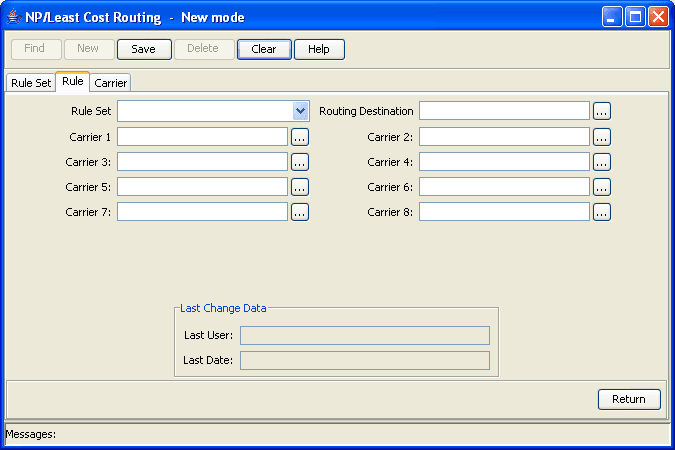The image size is (675, 450).
Task: Close the NP/Least Cost Routing window
Action: tap(658, 17)
